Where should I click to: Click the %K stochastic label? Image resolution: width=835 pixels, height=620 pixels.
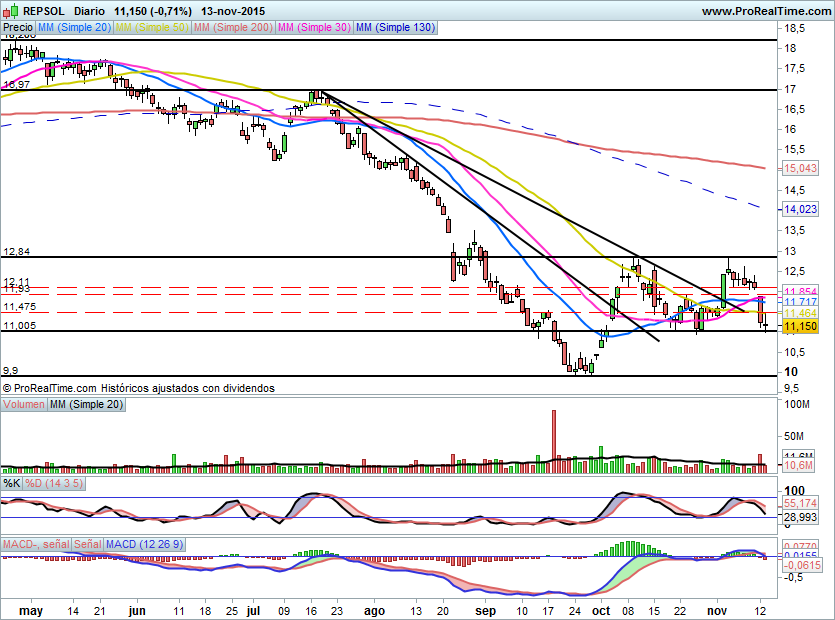coord(12,484)
